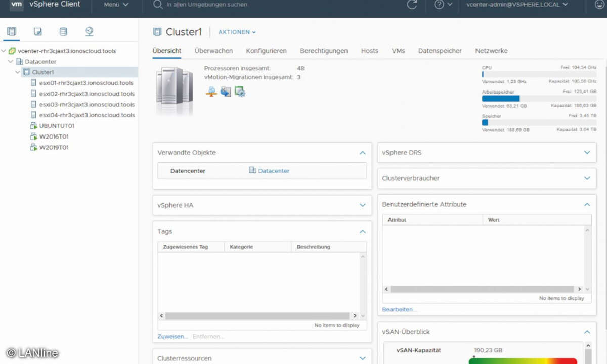Click the UBUNTUT01 virtual machine icon
Viewport: 607px width, 364px height.
(x=34, y=126)
